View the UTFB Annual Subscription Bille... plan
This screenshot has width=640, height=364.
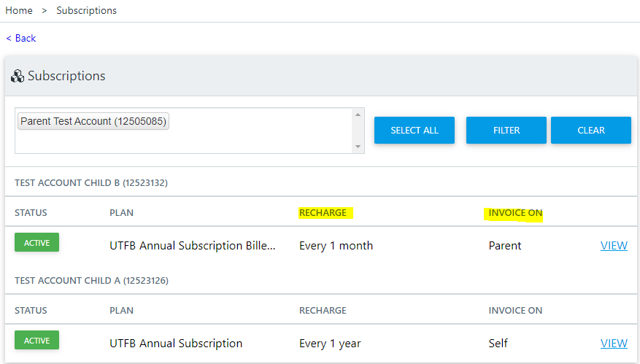point(614,246)
